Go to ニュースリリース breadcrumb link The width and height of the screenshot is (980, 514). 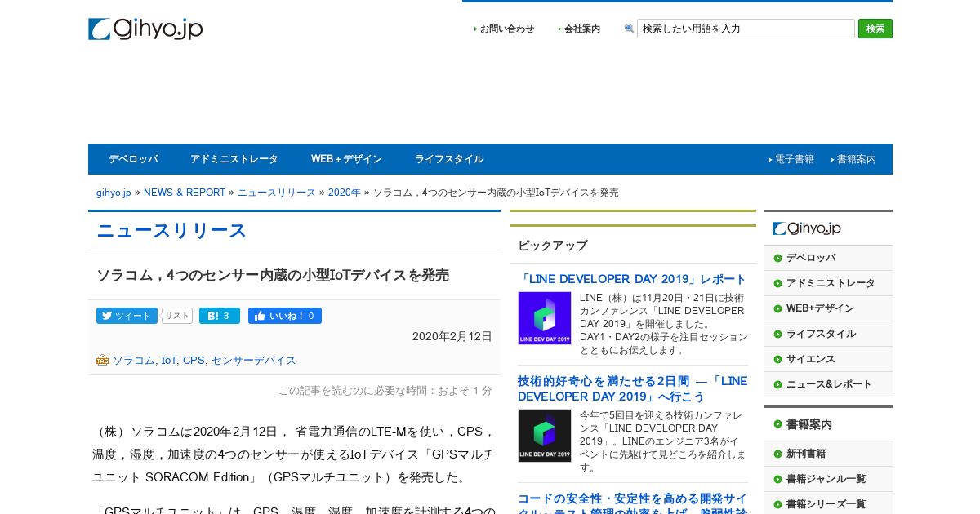pyautogui.click(x=277, y=193)
